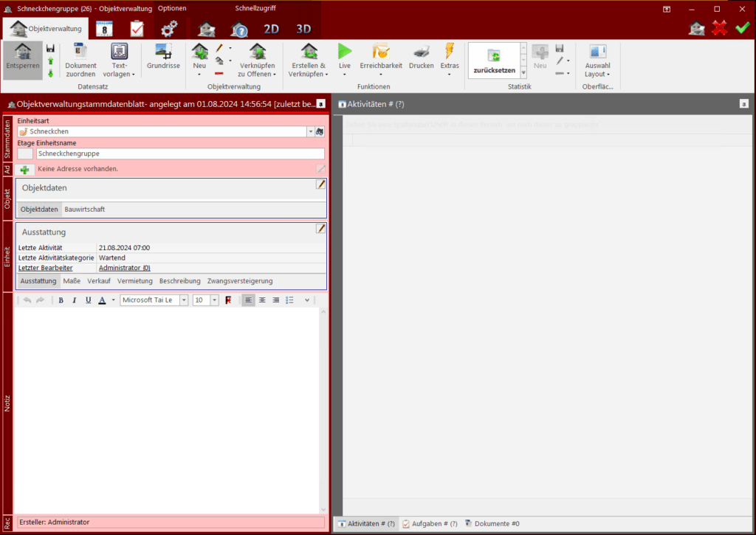The image size is (756, 535).
Task: Click the Entsperren unlock button
Action: pyautogui.click(x=23, y=61)
